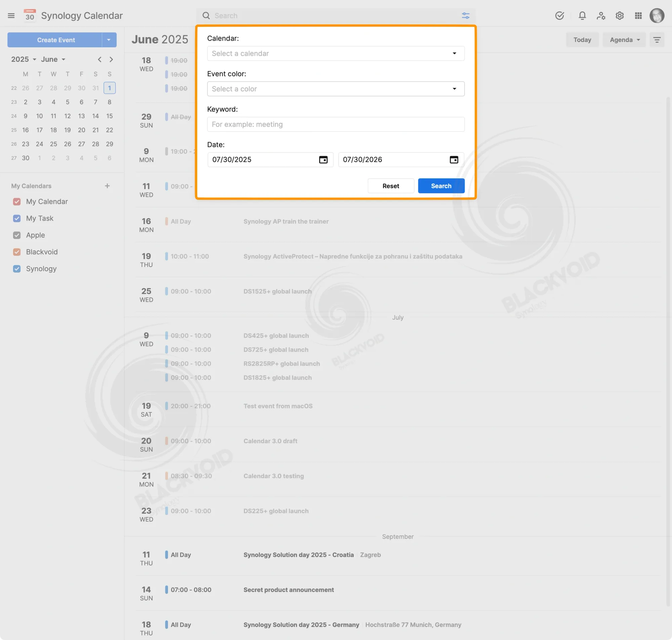672x640 pixels.
Task: Open the filter lines icon near Agenda
Action: [657, 40]
